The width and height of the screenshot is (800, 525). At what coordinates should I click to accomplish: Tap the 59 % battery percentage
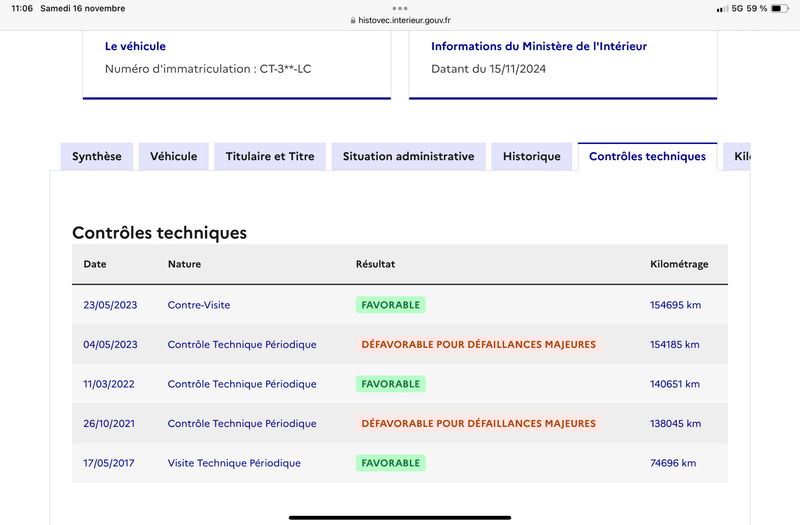[757, 9]
